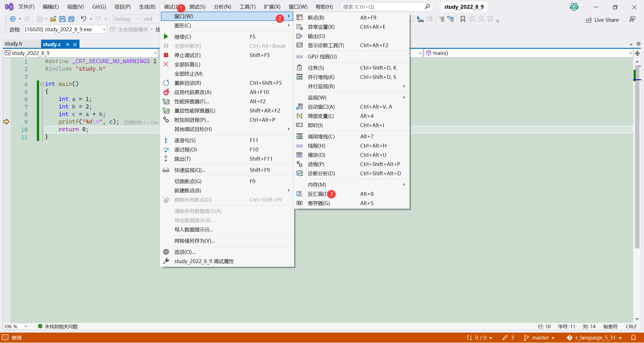Toggle pin on study.c tab
This screenshot has width=644, height=343.
coord(67,44)
